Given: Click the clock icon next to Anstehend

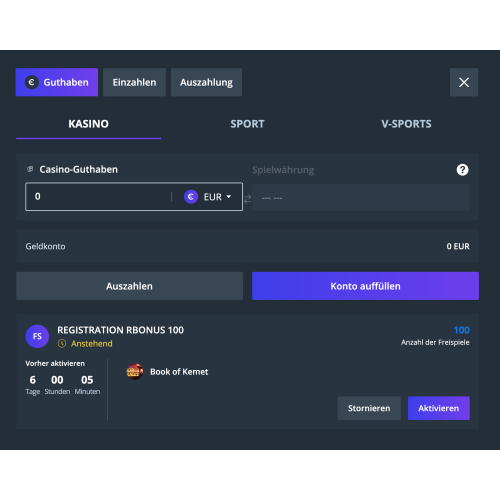Looking at the screenshot, I should (x=62, y=343).
